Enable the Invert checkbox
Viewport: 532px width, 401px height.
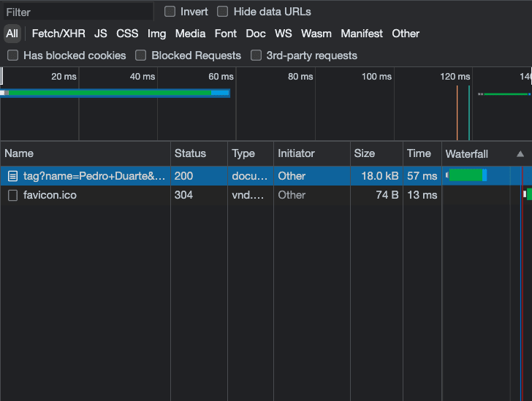point(170,12)
